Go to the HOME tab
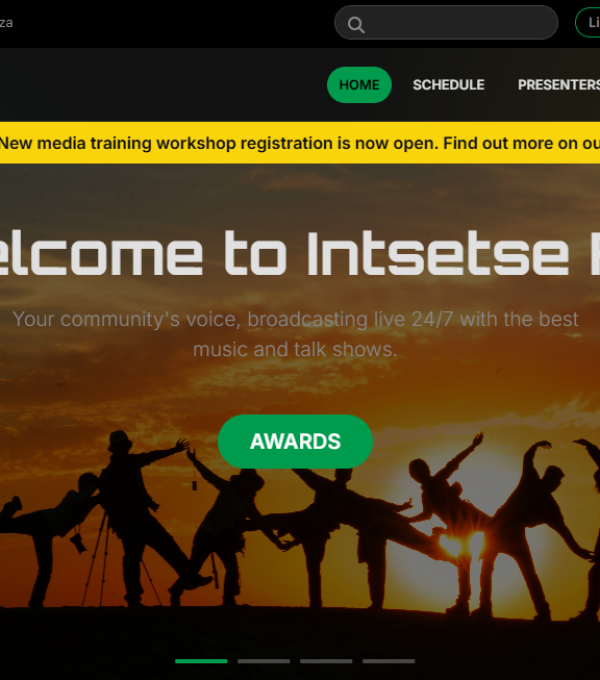The width and height of the screenshot is (600, 680). 359,85
